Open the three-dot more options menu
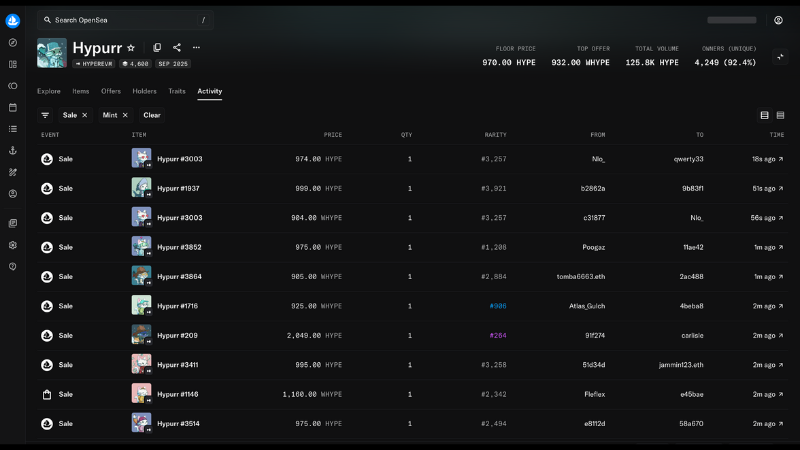Viewport: 800px width, 450px height. coord(196,47)
